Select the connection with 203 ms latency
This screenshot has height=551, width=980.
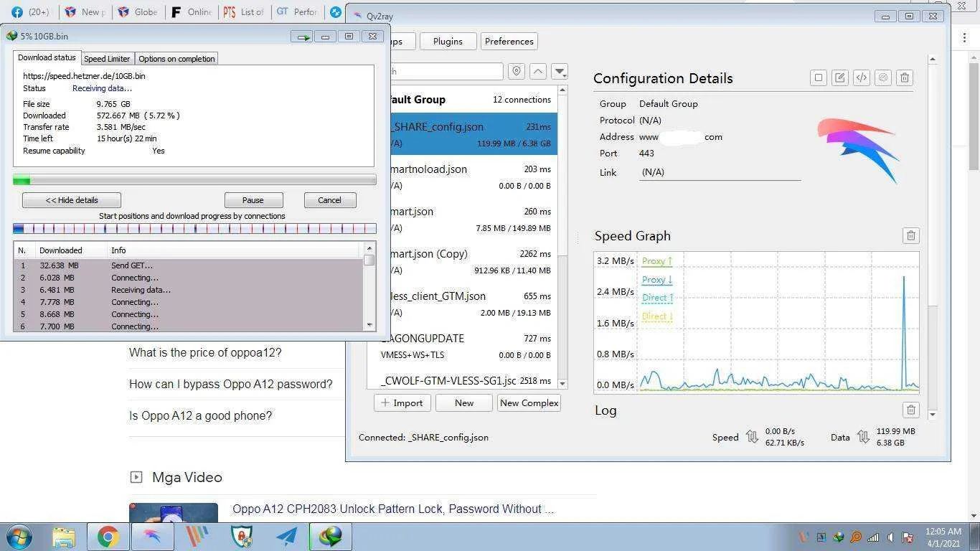473,176
